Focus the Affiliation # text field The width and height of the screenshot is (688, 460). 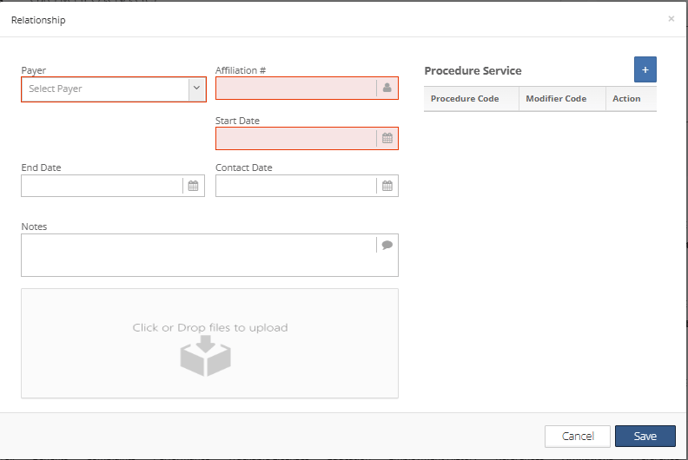[x=295, y=88]
